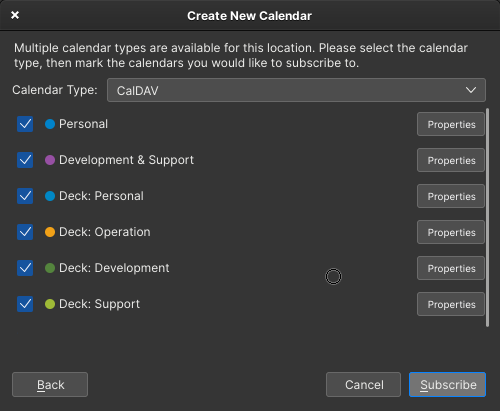Click the Subscribe button

click(x=448, y=385)
